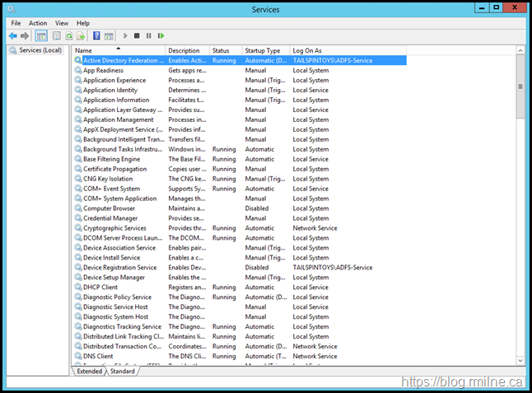
Task: Click the vertical scrollbar down arrow
Action: [520, 360]
